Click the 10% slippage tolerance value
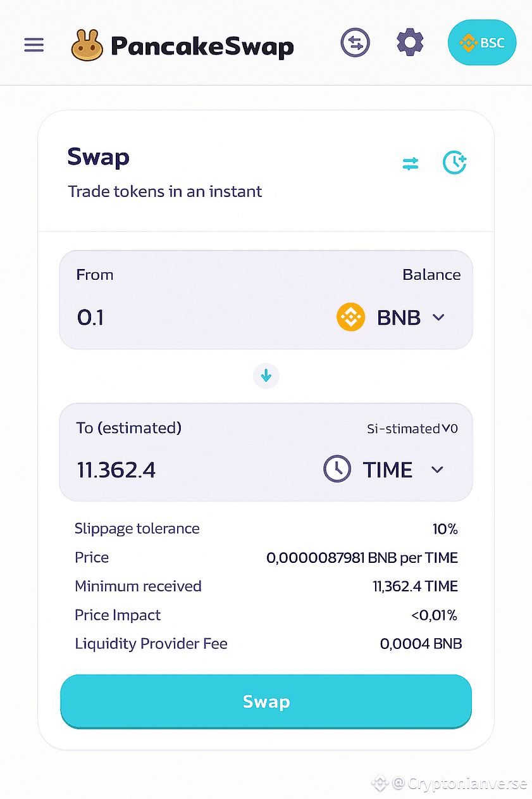This screenshot has width=532, height=799. [x=445, y=529]
